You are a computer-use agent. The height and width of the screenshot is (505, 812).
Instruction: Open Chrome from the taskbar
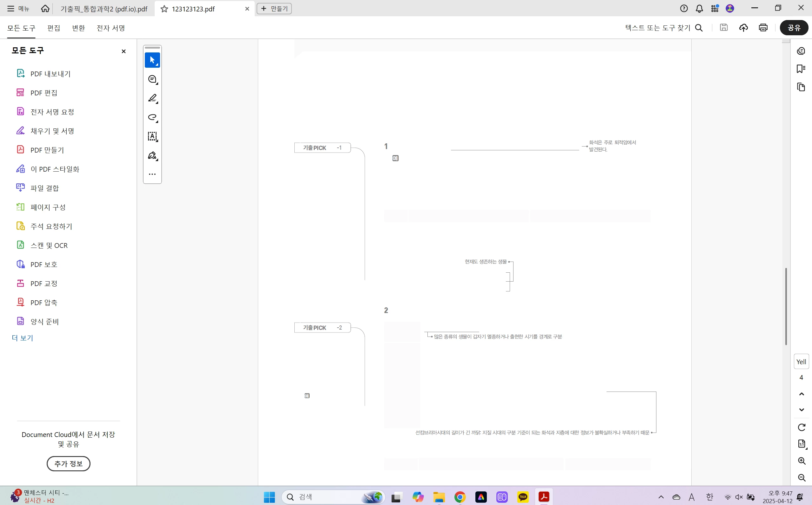(460, 497)
